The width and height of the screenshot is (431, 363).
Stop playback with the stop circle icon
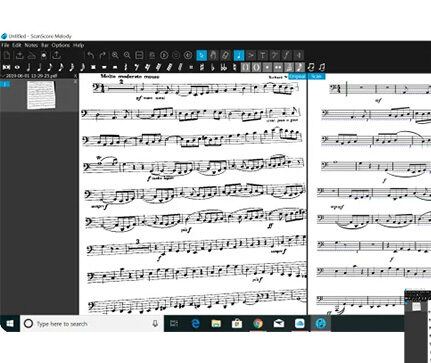pos(176,55)
